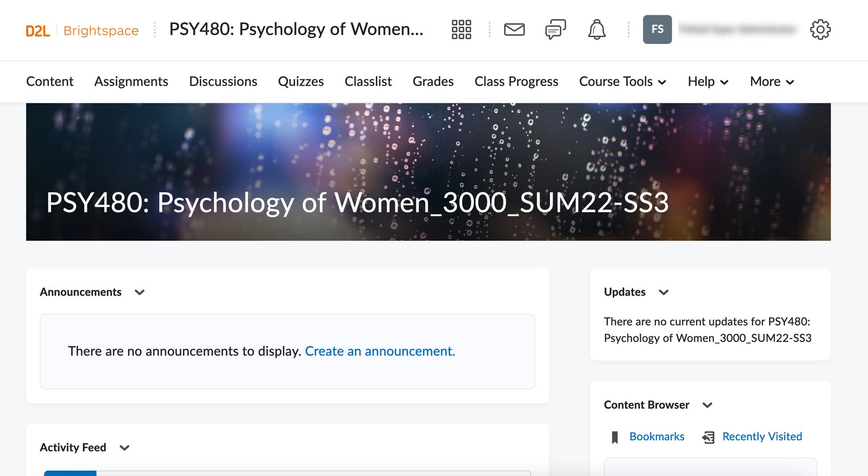This screenshot has width=868, height=476.
Task: Click the FS user avatar
Action: pyautogui.click(x=657, y=29)
